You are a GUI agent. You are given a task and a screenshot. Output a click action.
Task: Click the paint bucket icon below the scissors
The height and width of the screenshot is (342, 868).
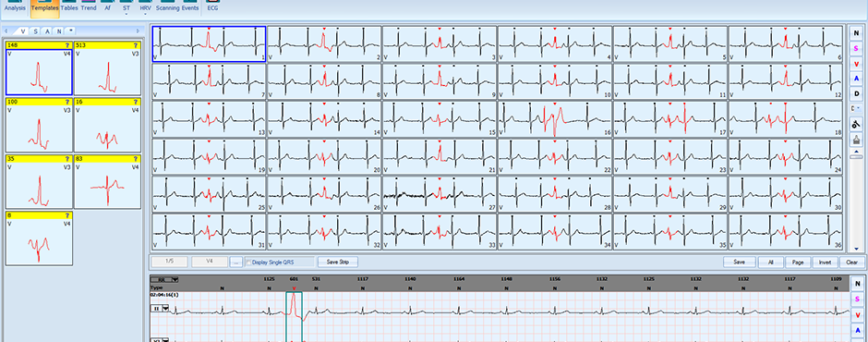[x=857, y=140]
